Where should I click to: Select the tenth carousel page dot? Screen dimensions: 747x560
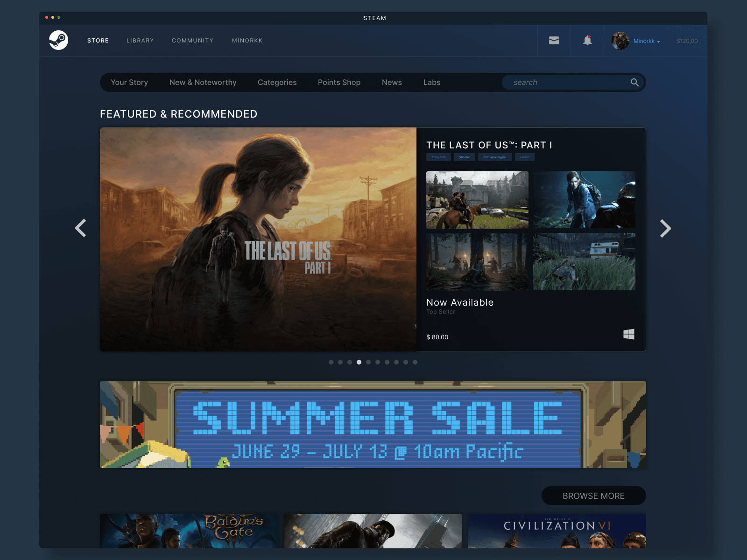[x=415, y=362]
